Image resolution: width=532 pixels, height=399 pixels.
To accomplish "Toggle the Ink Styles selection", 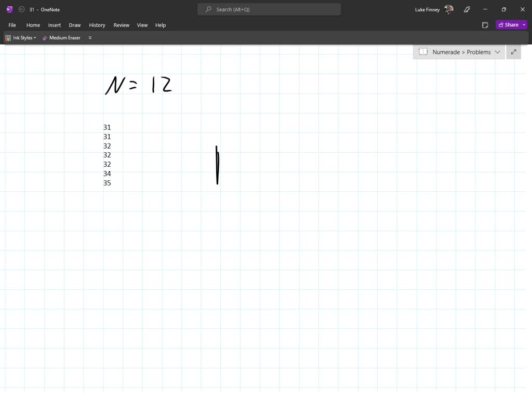I will (20, 37).
